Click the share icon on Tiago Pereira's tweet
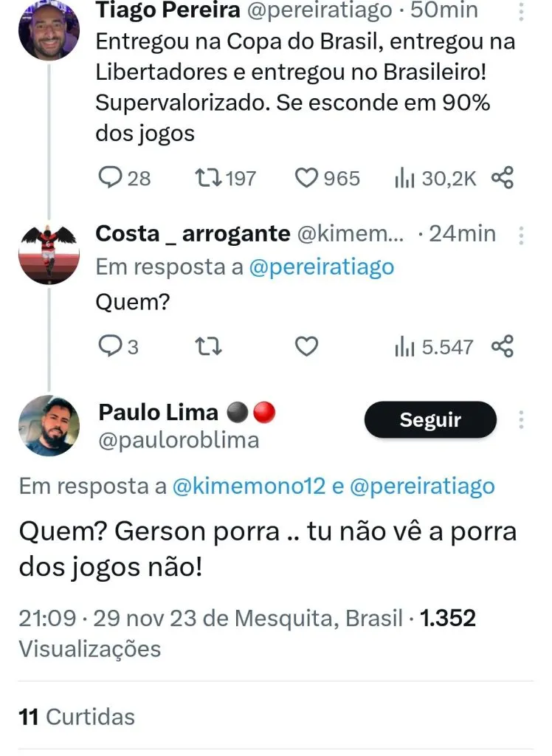Screen dimensions: 552x756 point(502,177)
